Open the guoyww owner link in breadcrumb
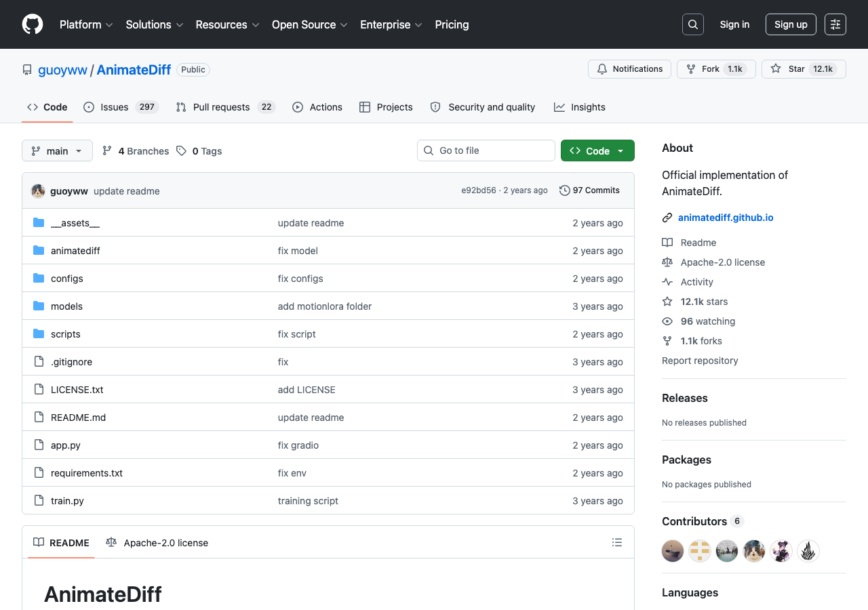 coord(62,70)
